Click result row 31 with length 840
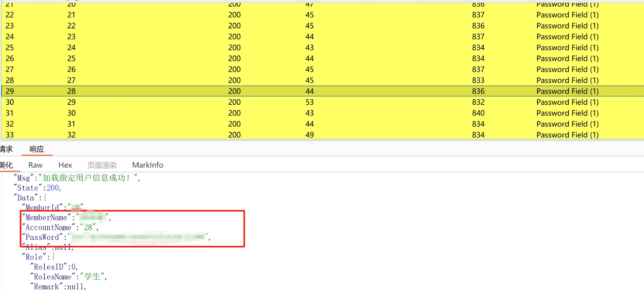This screenshot has width=644, height=292. click(x=478, y=113)
